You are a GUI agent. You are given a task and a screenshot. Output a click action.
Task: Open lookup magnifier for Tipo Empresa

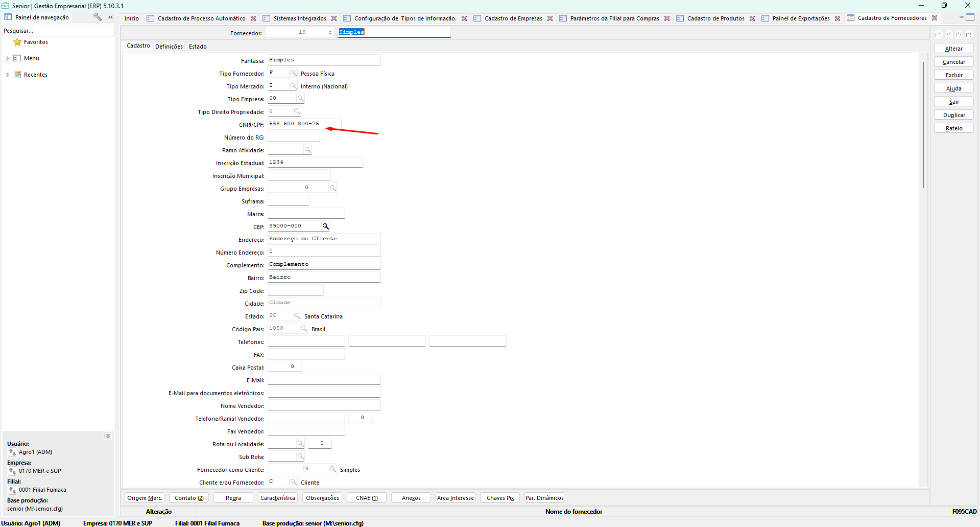click(x=300, y=99)
